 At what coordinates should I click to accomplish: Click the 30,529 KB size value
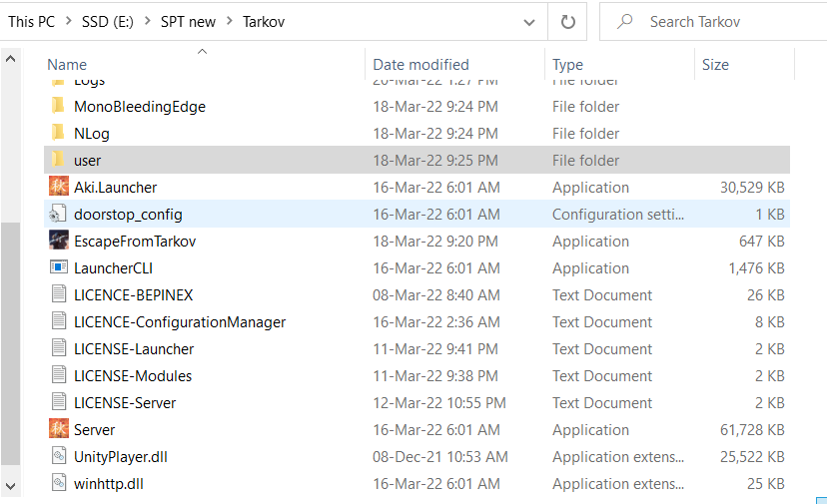pyautogui.click(x=753, y=188)
